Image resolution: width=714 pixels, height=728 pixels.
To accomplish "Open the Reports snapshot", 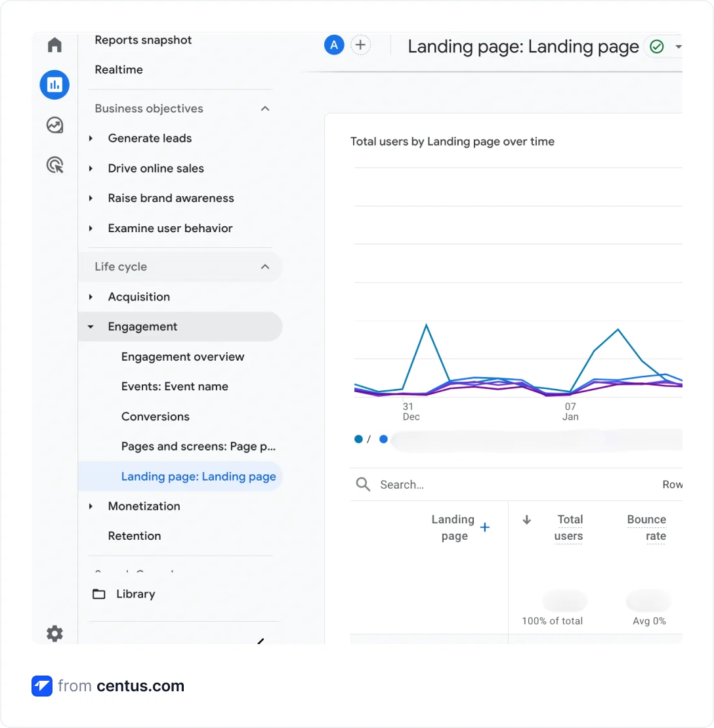I will [143, 40].
